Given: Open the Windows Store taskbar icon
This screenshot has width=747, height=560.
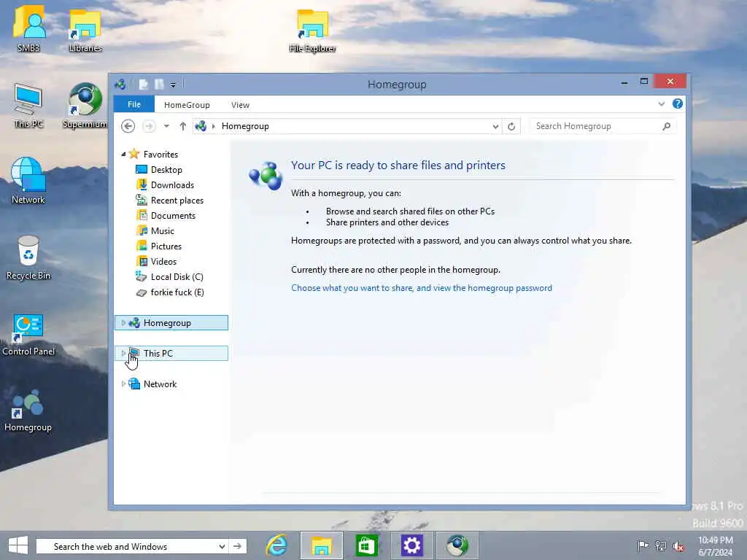Looking at the screenshot, I should [x=366, y=545].
